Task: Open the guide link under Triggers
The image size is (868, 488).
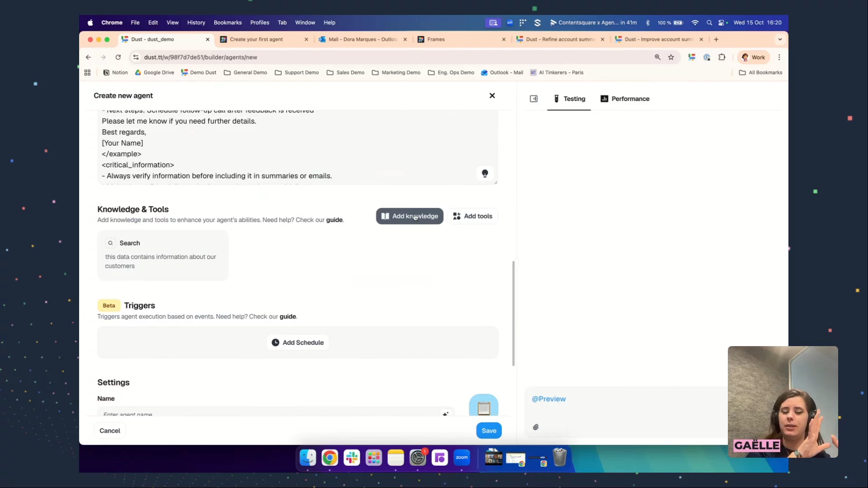Action: (x=288, y=317)
